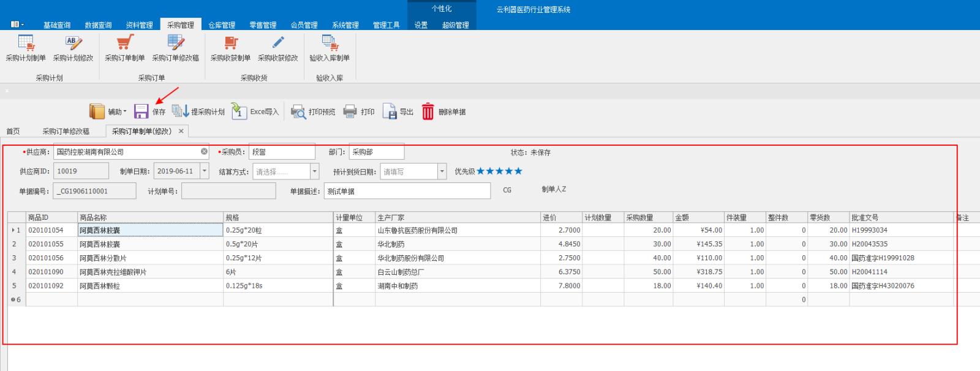Switch to the 仓库管理 ribbon tab
Screen dimensions: 980x371
[x=222, y=25]
